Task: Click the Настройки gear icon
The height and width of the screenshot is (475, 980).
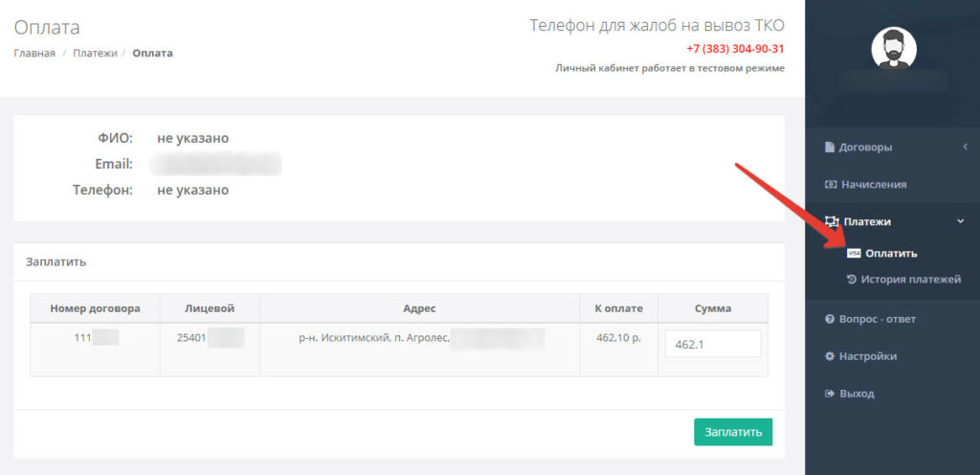Action: [830, 356]
